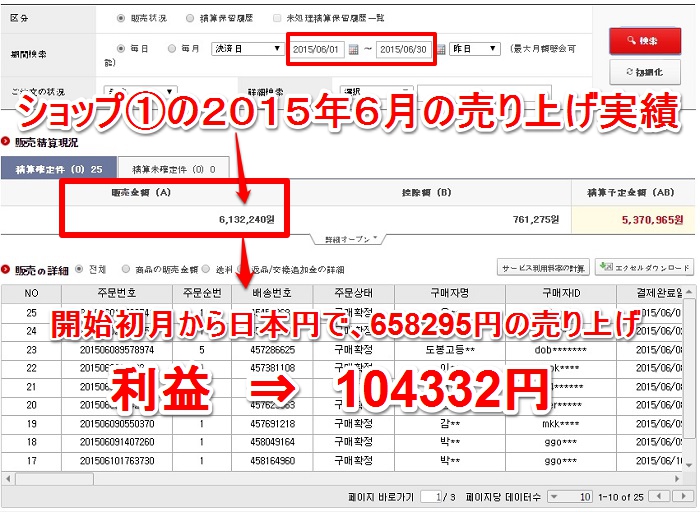Click the red 検索 search button

(x=645, y=40)
